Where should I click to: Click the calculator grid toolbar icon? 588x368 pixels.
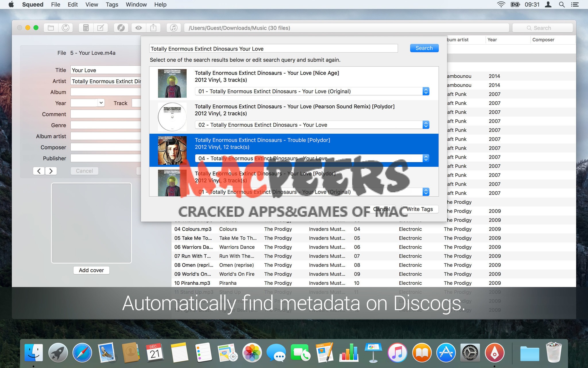click(86, 28)
